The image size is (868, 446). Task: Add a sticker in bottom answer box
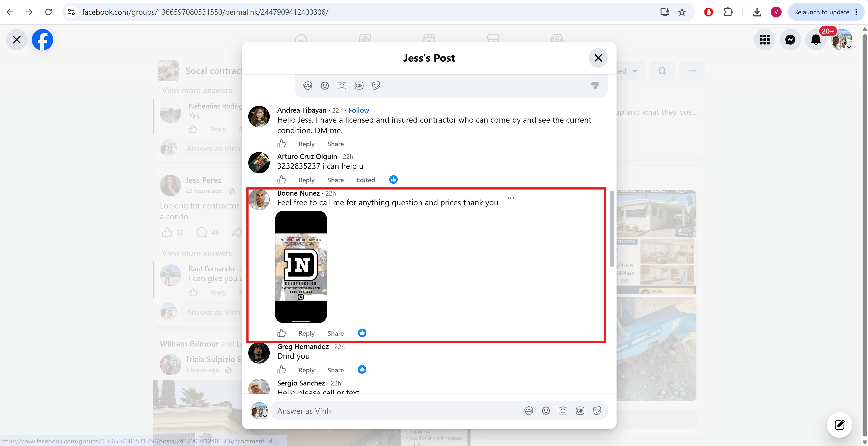tap(597, 411)
